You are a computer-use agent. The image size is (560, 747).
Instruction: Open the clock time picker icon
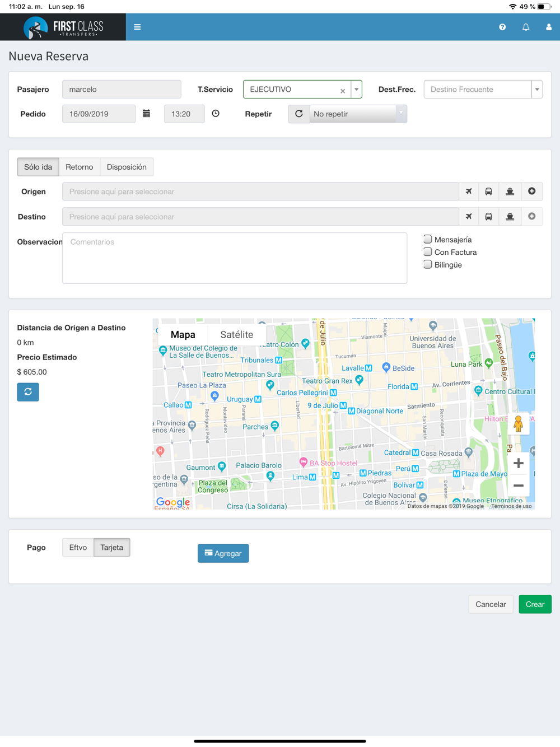coord(216,114)
